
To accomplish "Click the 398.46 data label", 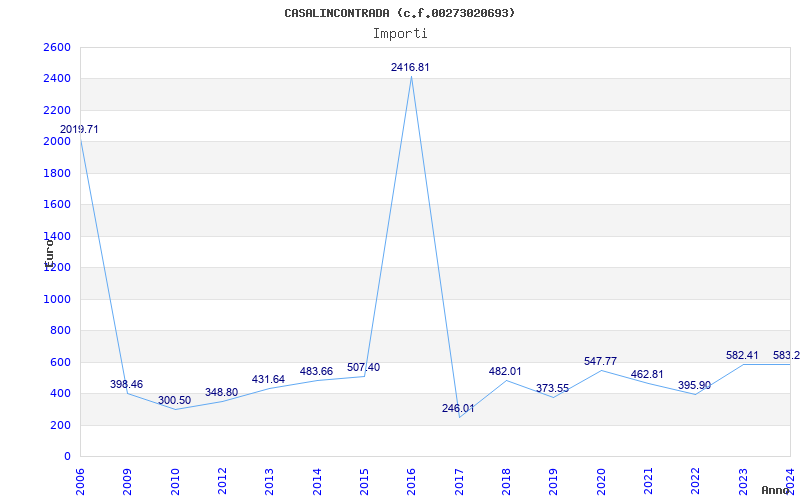I will coord(127,385).
